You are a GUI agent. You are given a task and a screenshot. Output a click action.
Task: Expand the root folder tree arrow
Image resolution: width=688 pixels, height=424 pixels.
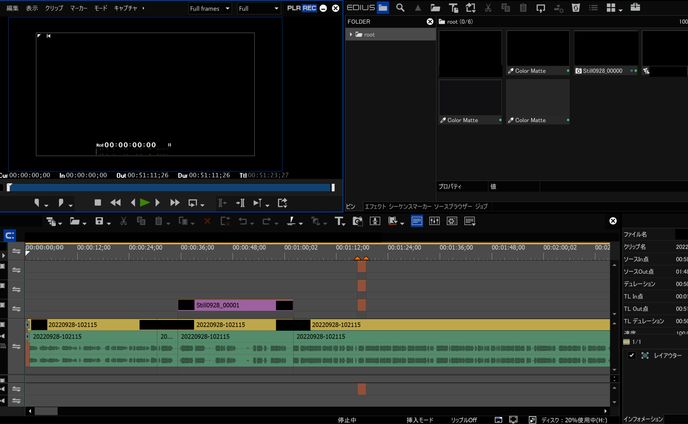(351, 34)
